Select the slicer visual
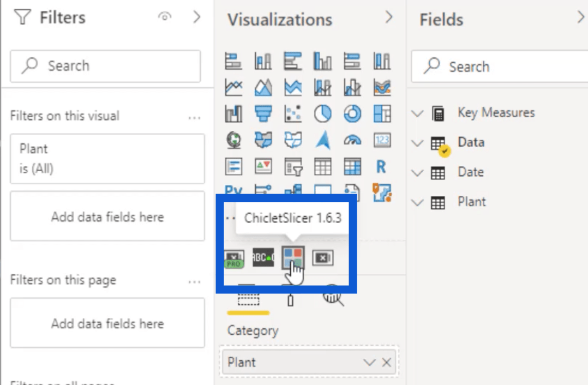 [293, 166]
